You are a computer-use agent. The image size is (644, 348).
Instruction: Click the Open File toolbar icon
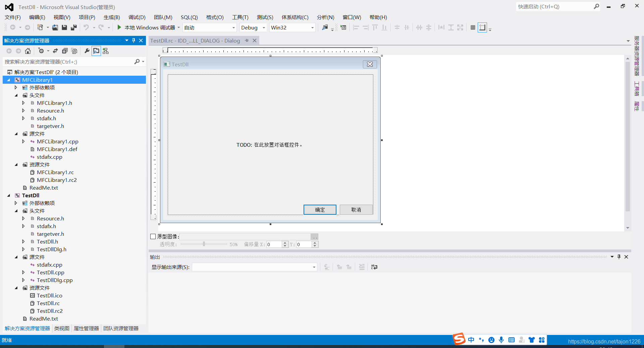pos(55,27)
